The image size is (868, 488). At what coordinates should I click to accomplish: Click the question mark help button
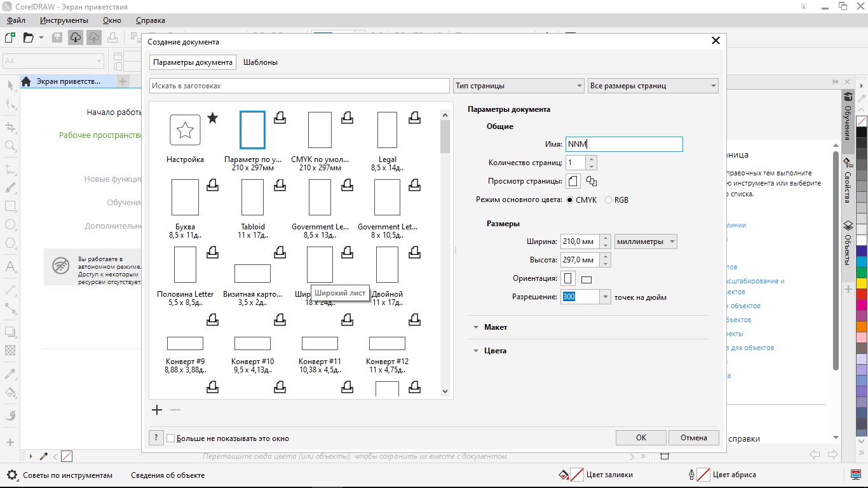[x=156, y=438]
